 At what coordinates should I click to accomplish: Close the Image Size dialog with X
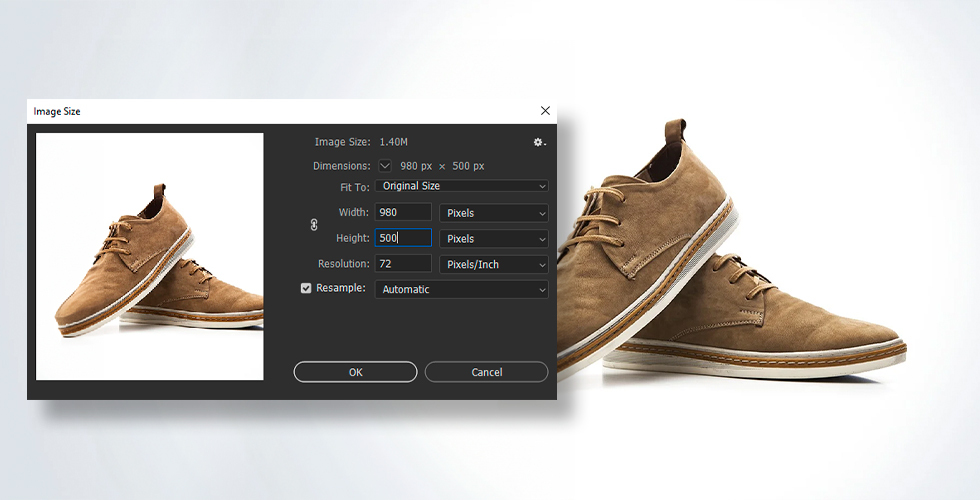click(x=545, y=111)
